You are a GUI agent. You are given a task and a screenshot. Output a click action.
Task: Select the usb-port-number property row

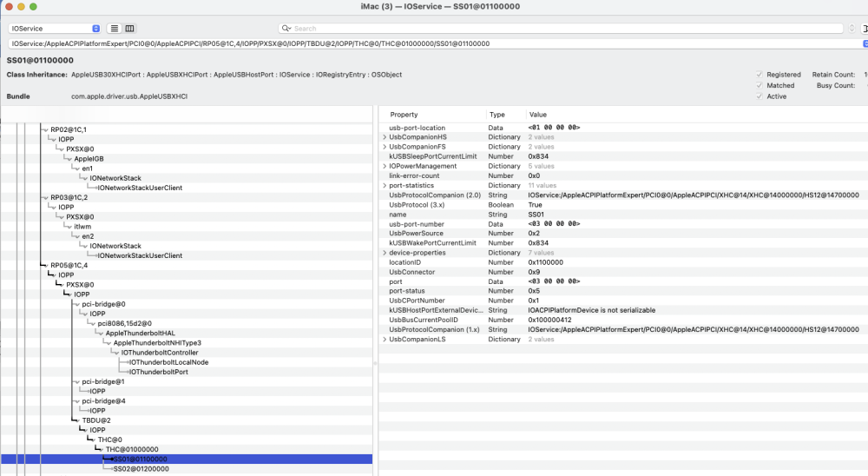pyautogui.click(x=623, y=224)
